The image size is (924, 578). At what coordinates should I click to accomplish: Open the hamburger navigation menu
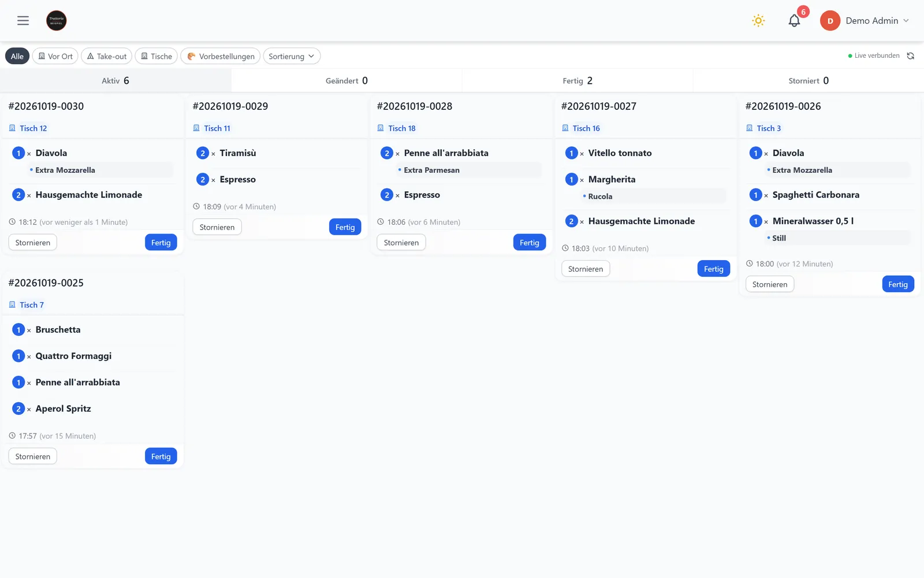tap(23, 21)
